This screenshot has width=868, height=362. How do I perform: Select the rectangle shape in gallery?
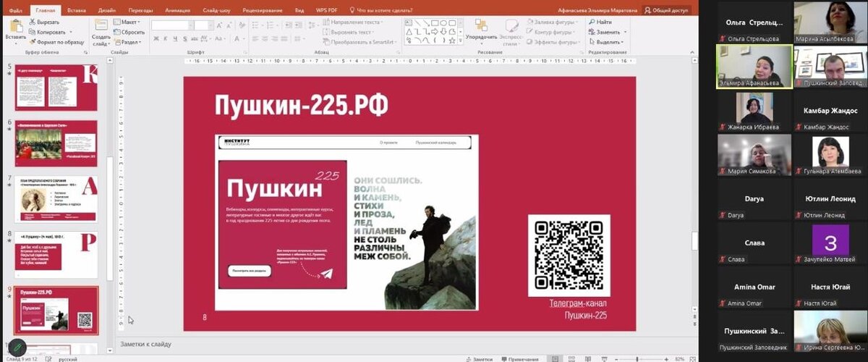[x=435, y=22]
